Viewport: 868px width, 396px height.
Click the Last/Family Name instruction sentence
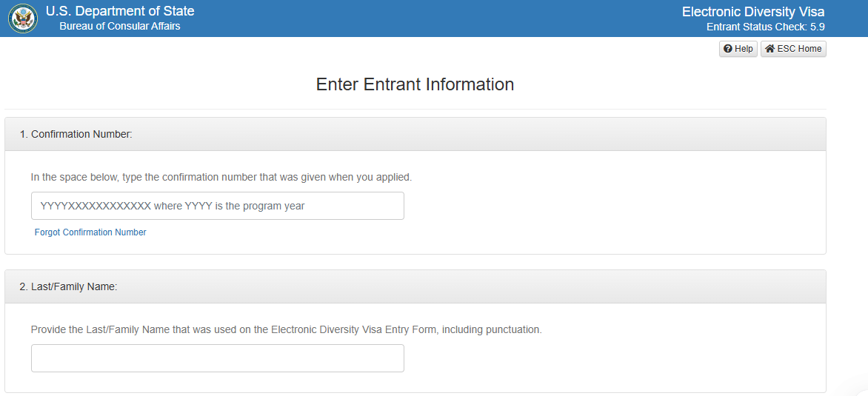[x=286, y=329]
